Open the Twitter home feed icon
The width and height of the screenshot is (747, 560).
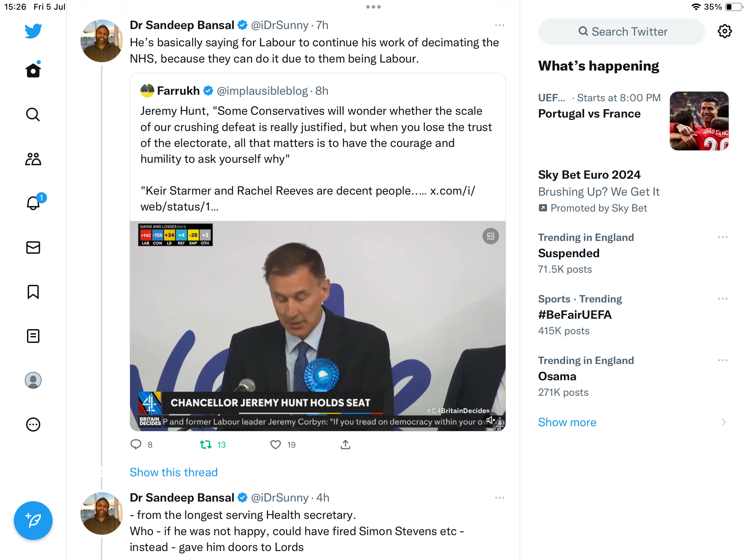33,71
